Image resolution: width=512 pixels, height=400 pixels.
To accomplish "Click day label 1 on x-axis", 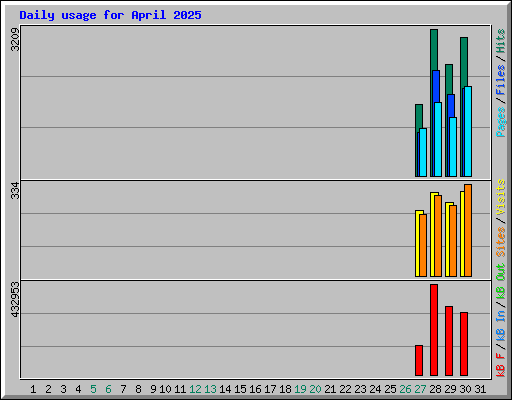I will click(x=33, y=389).
